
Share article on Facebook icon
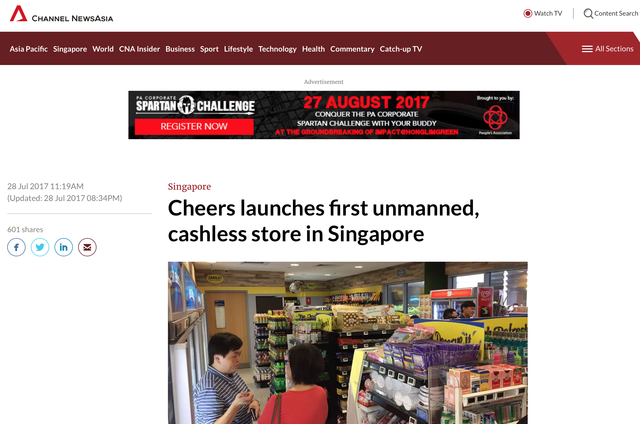point(16,247)
